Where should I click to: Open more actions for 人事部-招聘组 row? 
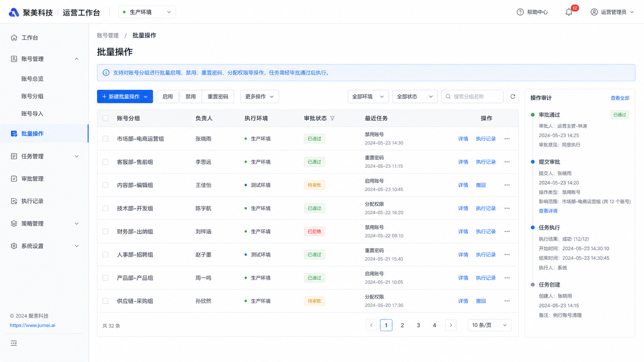(x=507, y=255)
